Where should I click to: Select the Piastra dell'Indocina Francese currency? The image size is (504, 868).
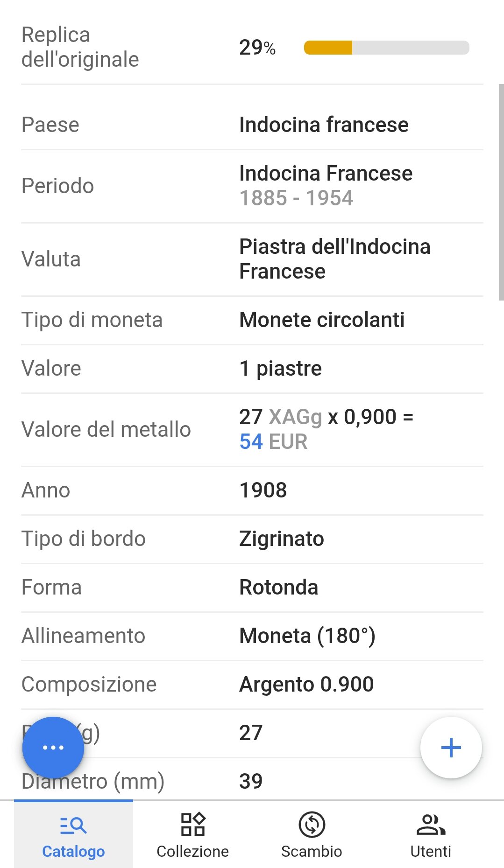click(334, 259)
